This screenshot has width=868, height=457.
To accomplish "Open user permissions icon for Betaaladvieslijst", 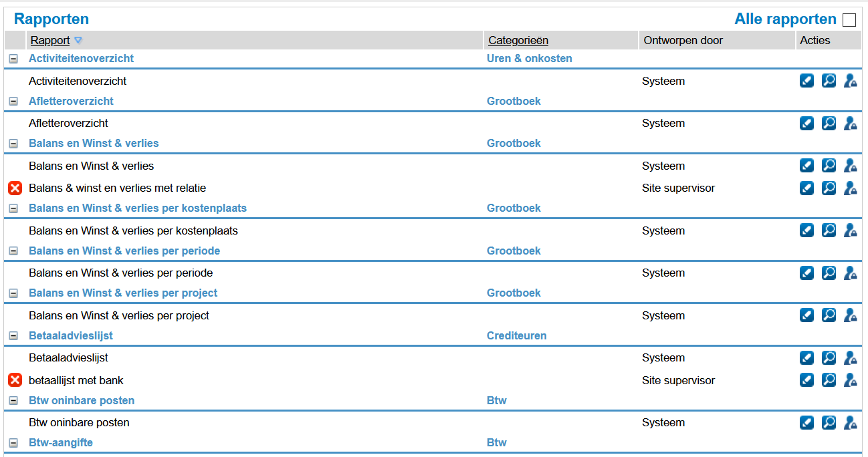I will tap(850, 358).
